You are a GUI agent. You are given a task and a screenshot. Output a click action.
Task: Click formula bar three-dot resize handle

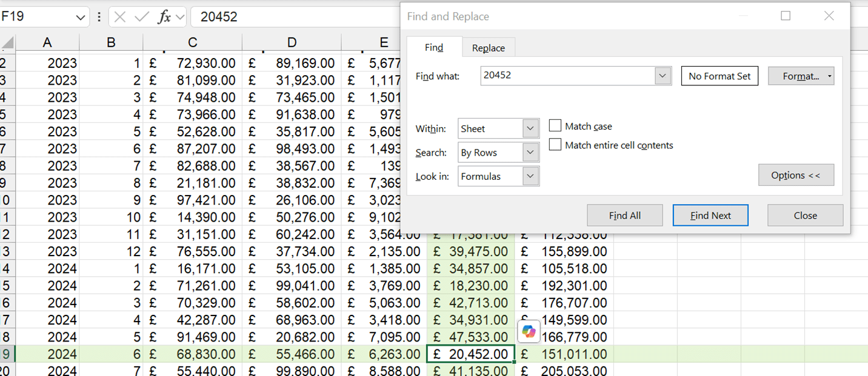pyautogui.click(x=99, y=17)
